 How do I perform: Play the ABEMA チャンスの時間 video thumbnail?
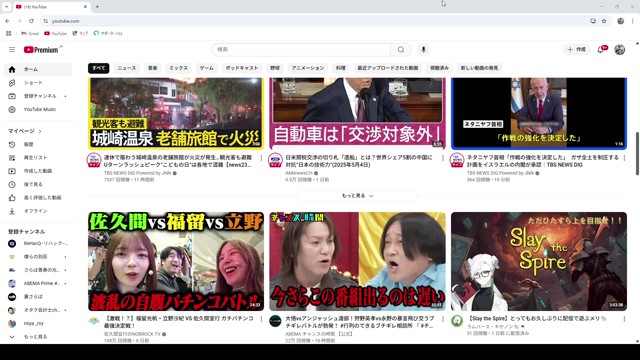pos(357,261)
